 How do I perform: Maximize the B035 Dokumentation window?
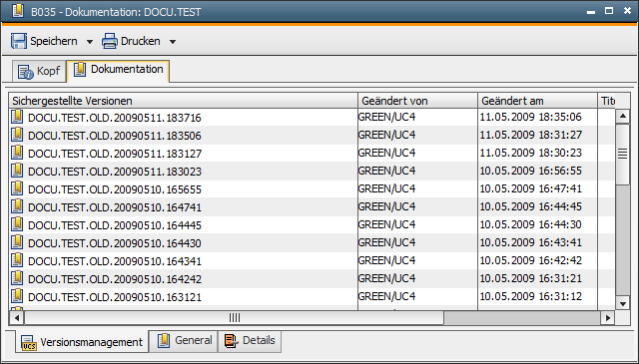pos(609,11)
